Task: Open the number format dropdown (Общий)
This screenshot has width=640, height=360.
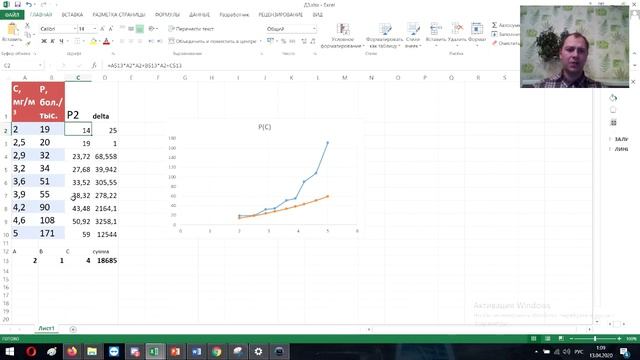Action: click(x=314, y=29)
